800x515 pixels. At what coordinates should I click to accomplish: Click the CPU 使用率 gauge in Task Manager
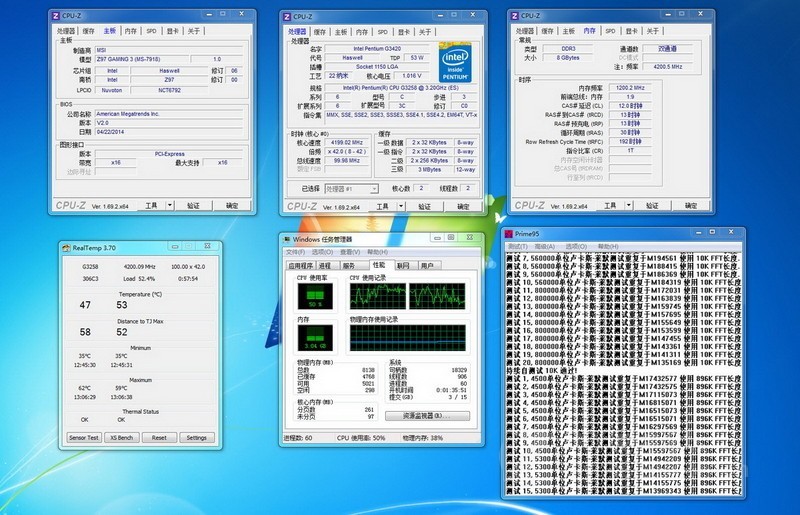[x=315, y=296]
